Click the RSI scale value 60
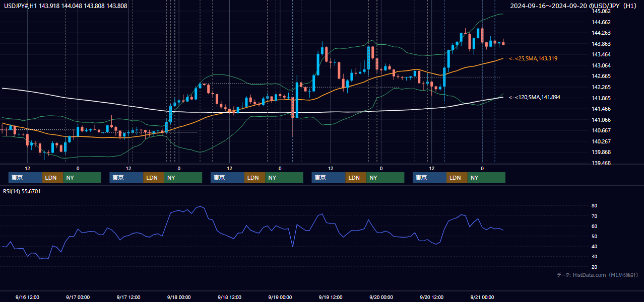This screenshot has width=644, height=302. 595,226
